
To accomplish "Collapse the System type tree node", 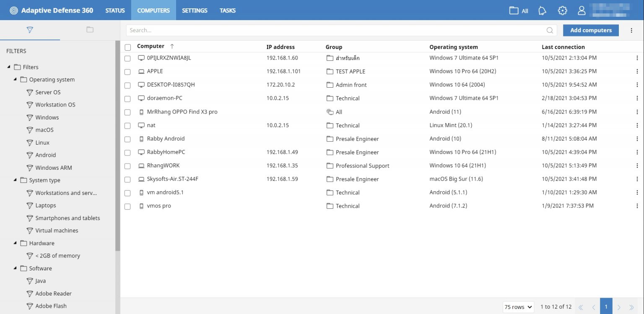I will 16,180.
